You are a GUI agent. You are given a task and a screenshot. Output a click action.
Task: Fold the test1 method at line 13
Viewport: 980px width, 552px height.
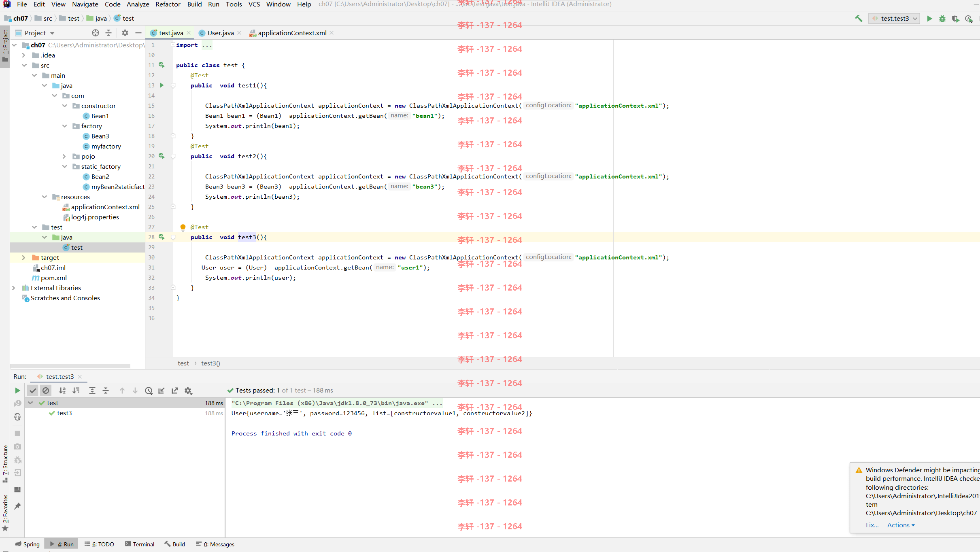[173, 85]
